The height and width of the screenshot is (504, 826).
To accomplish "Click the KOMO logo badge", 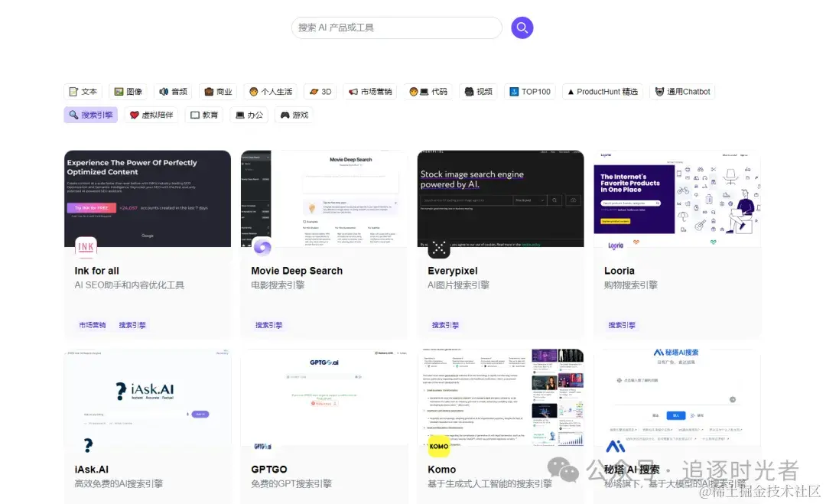I will point(439,447).
